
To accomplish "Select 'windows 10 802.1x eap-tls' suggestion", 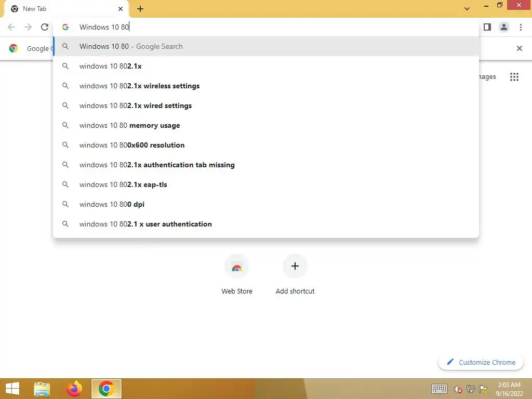I will (267, 184).
